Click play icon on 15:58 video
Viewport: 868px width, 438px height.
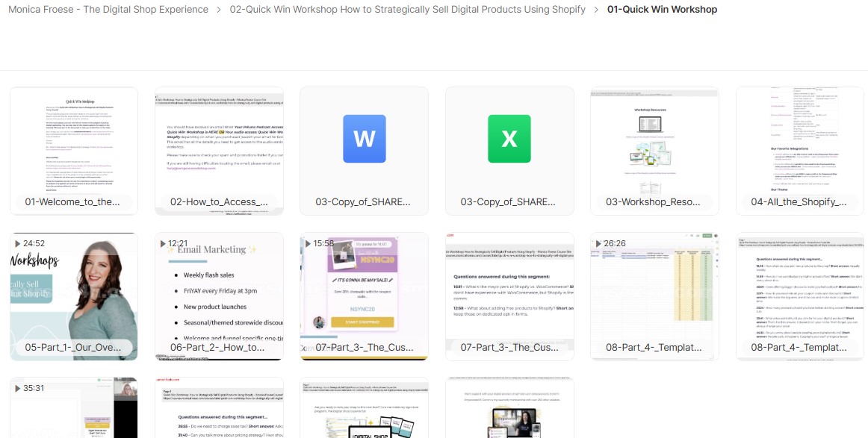pyautogui.click(x=307, y=243)
